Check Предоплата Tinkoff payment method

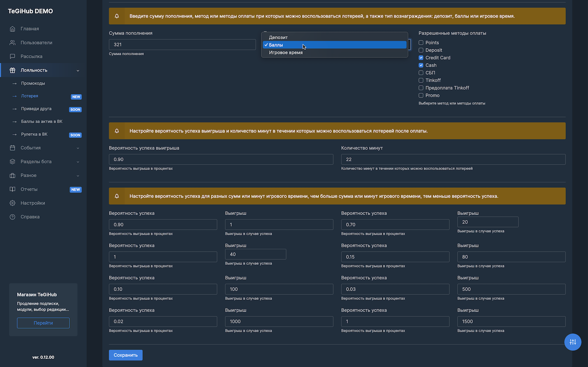pyautogui.click(x=421, y=88)
